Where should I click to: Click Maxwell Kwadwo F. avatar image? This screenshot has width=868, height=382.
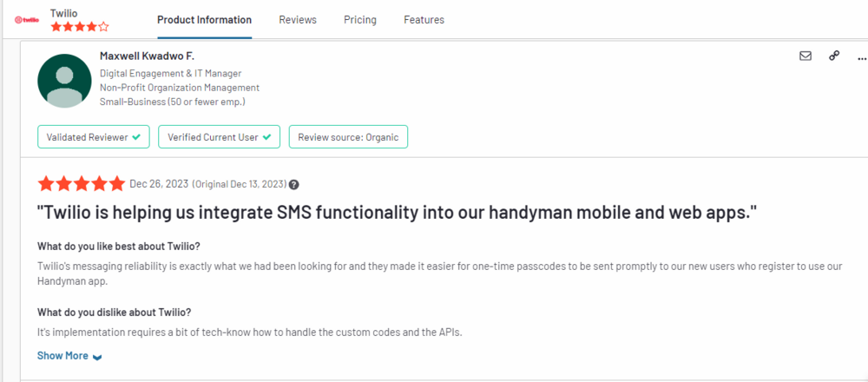pos(65,81)
